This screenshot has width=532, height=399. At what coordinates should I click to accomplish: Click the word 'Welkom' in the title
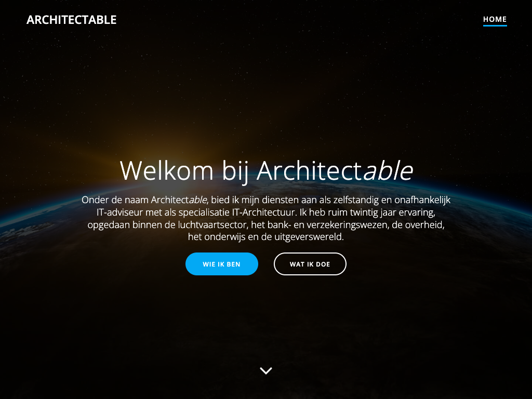167,170
